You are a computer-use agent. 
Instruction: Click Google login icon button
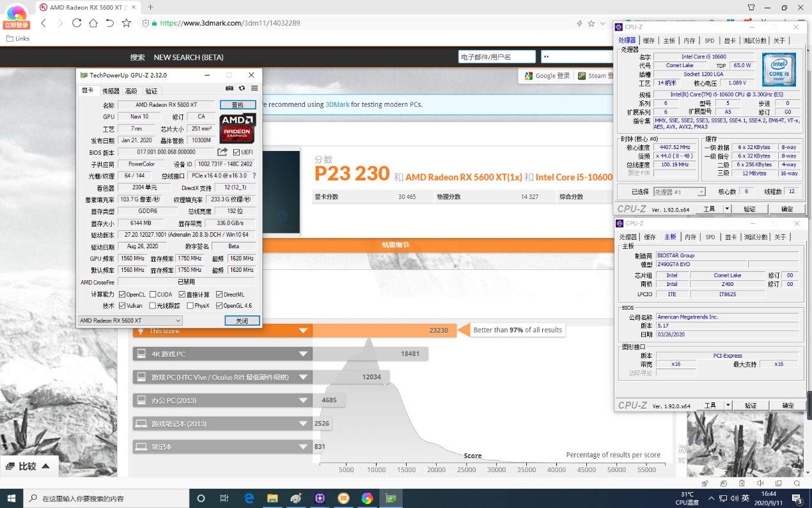pos(547,75)
